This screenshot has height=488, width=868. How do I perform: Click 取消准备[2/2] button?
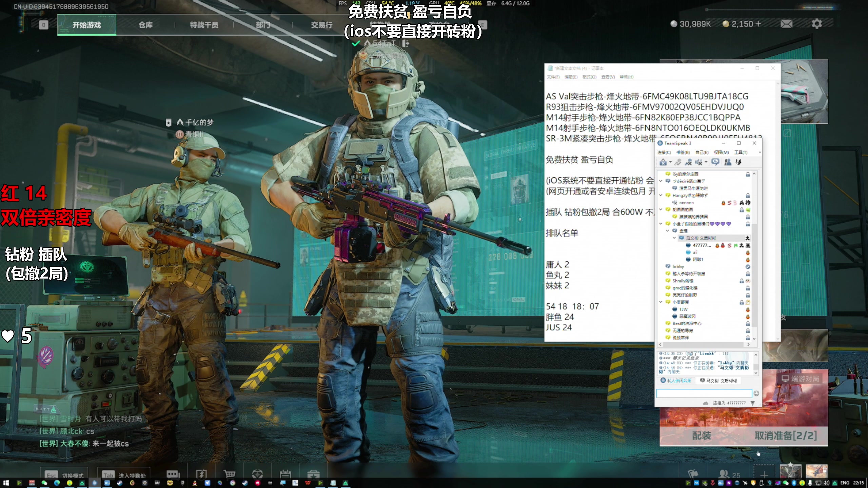click(786, 435)
